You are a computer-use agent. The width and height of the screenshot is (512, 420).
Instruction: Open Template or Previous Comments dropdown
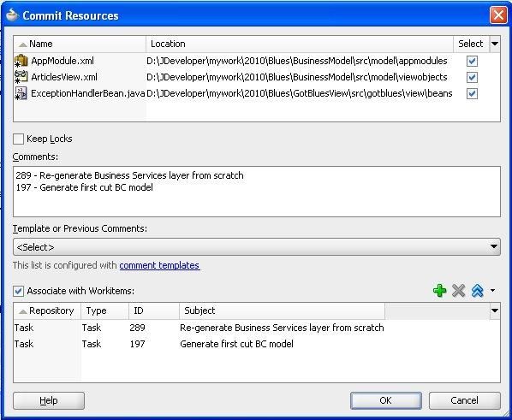click(x=257, y=247)
